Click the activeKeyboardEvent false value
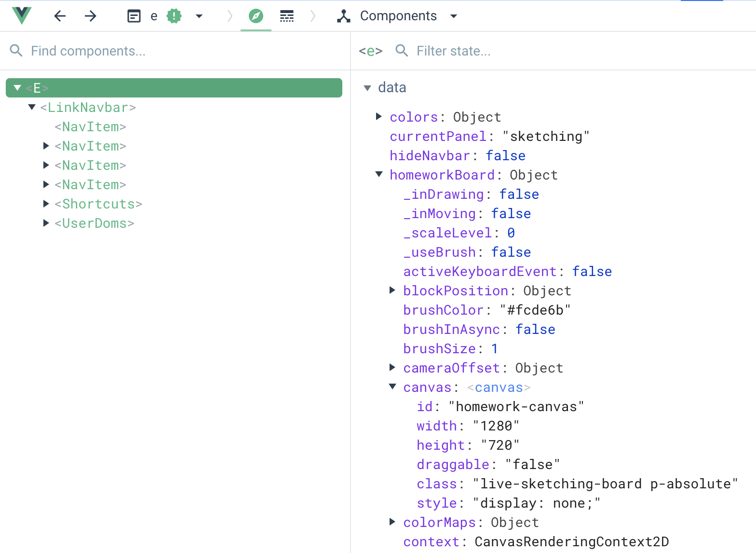This screenshot has height=553, width=756. 592,271
